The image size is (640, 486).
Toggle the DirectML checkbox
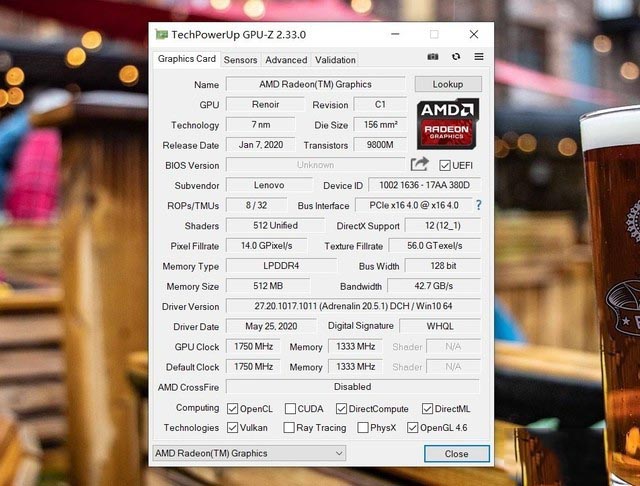(x=427, y=408)
